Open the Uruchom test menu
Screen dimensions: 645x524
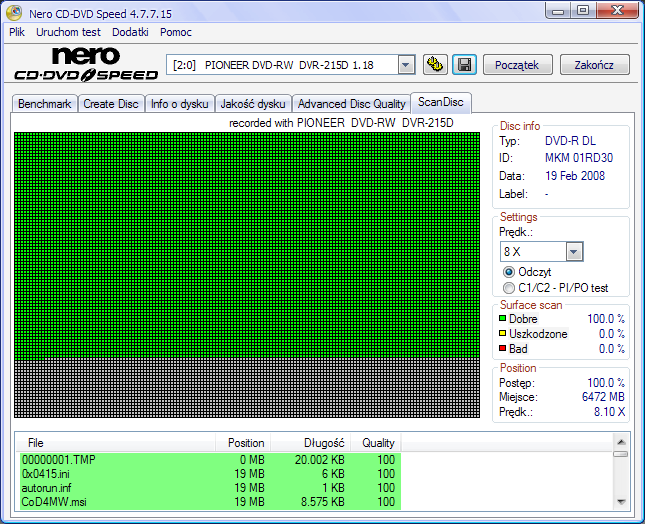68,32
